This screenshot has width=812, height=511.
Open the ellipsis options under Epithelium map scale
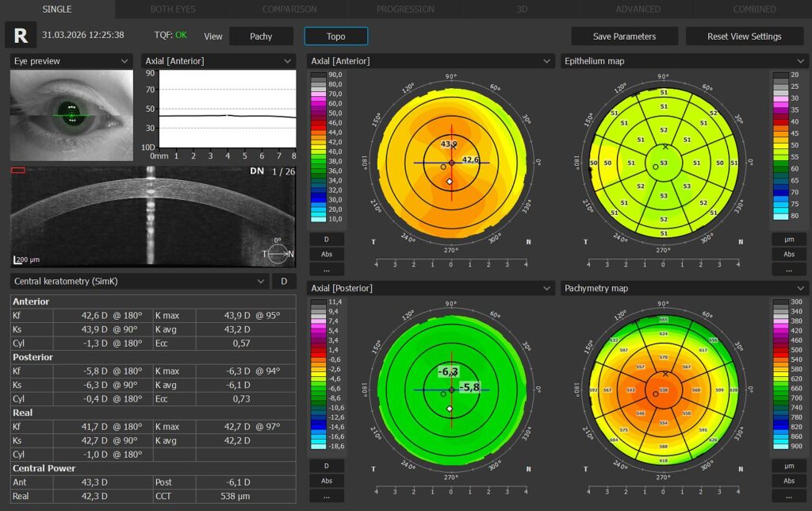point(789,269)
